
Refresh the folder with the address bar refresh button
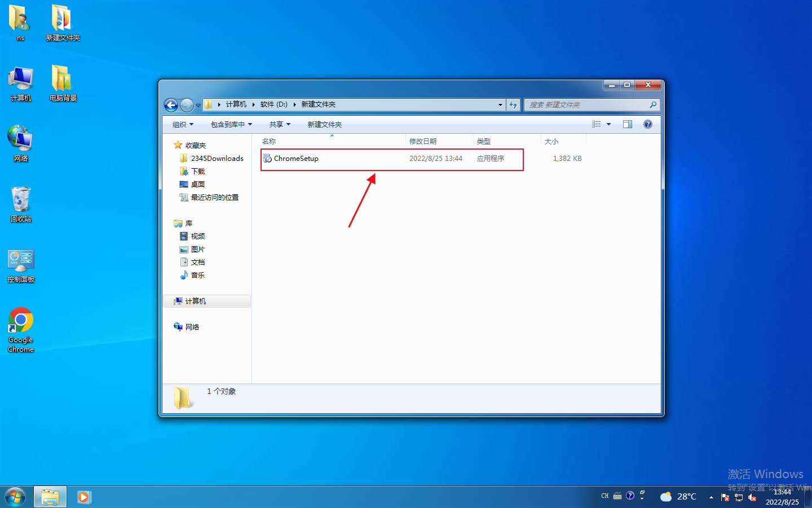click(513, 104)
